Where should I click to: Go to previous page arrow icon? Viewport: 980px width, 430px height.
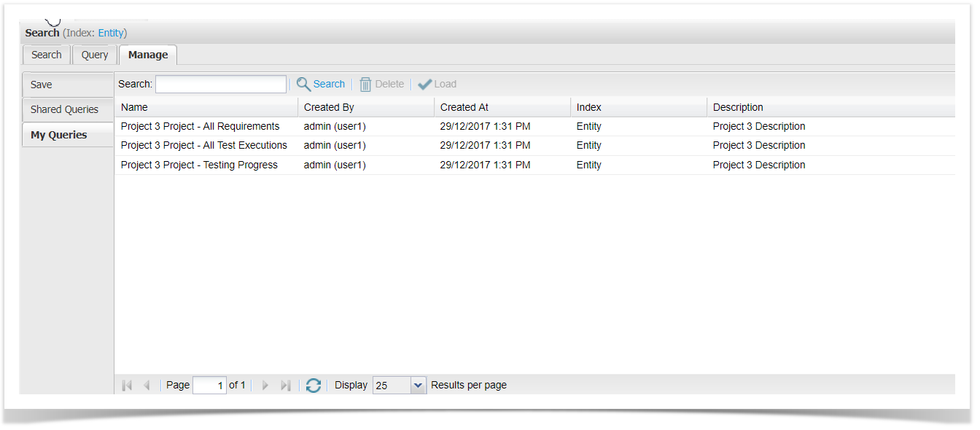coord(147,386)
